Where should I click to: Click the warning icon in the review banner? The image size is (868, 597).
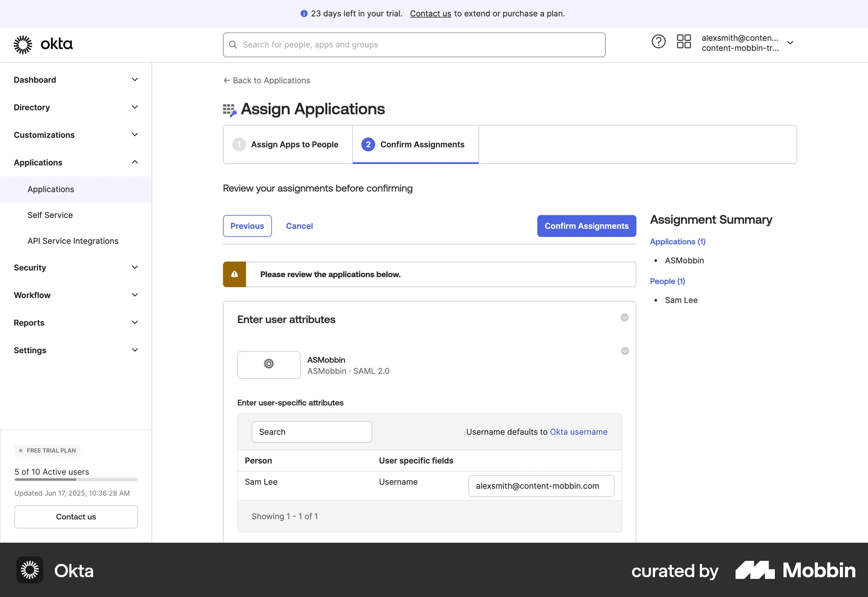click(234, 274)
